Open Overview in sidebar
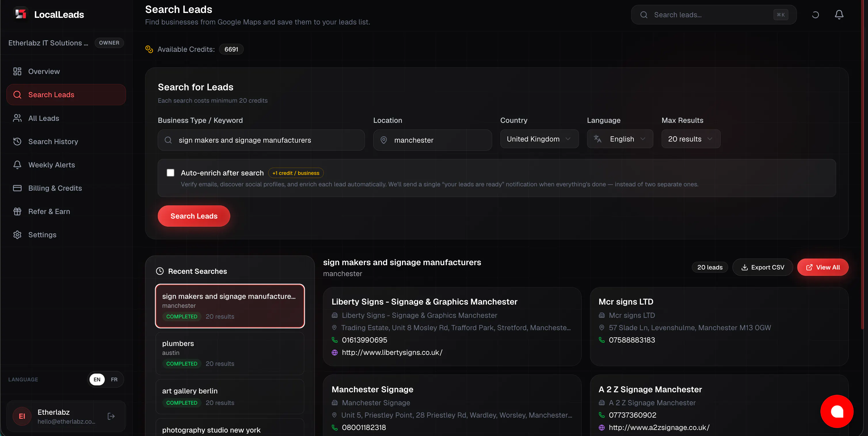 [x=66, y=71]
